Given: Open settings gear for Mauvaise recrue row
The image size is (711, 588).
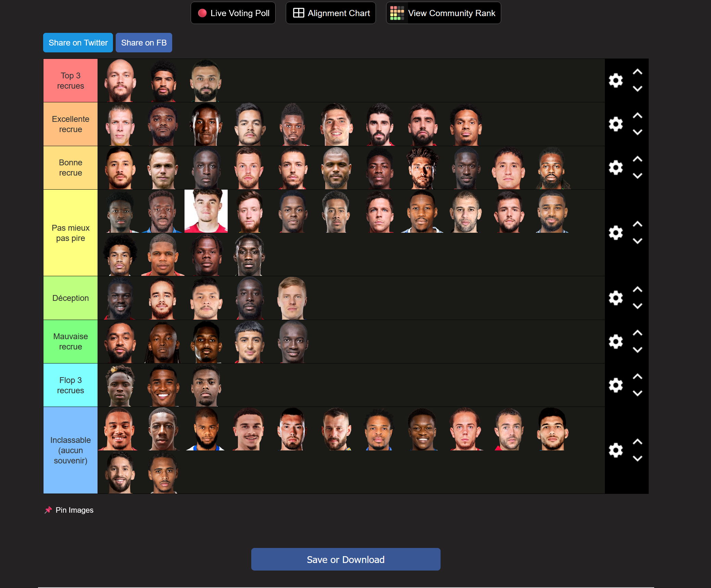Looking at the screenshot, I should 615,341.
